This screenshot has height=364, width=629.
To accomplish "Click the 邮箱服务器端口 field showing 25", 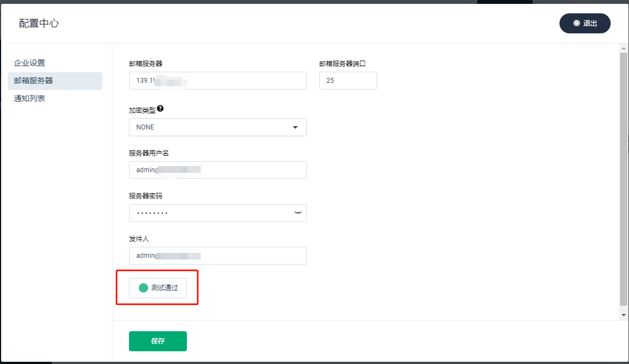I will click(348, 81).
